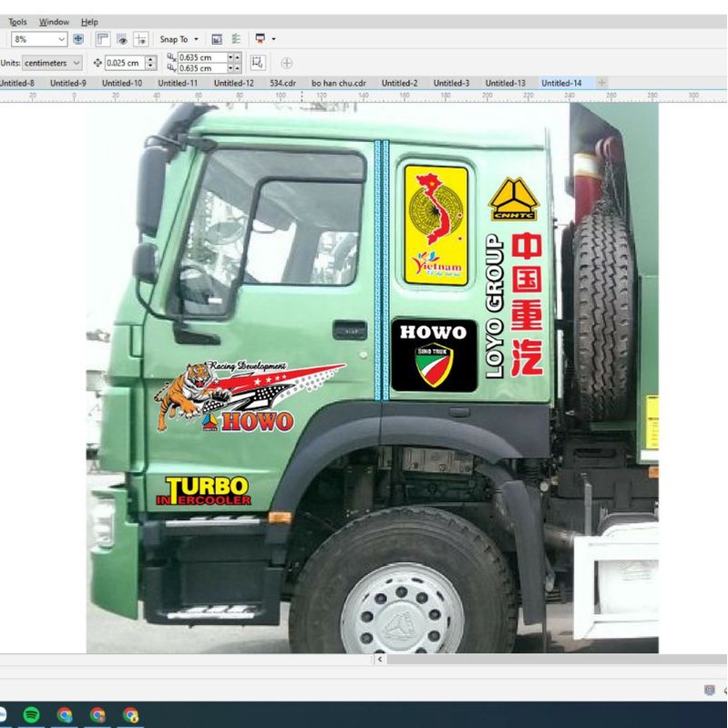Click the plus button to add a new document tab

click(601, 83)
